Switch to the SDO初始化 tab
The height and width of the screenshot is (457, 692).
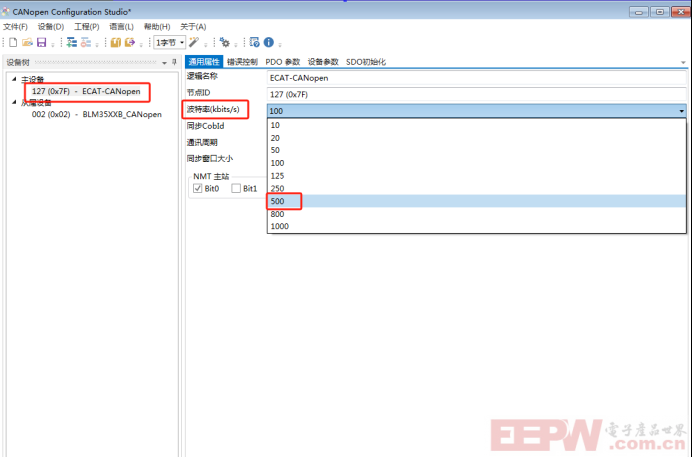pyautogui.click(x=366, y=62)
